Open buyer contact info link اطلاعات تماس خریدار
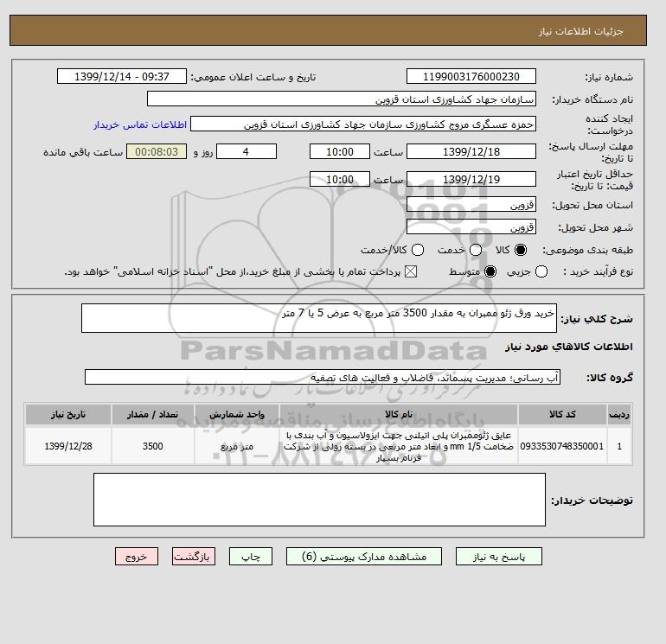 click(x=140, y=124)
